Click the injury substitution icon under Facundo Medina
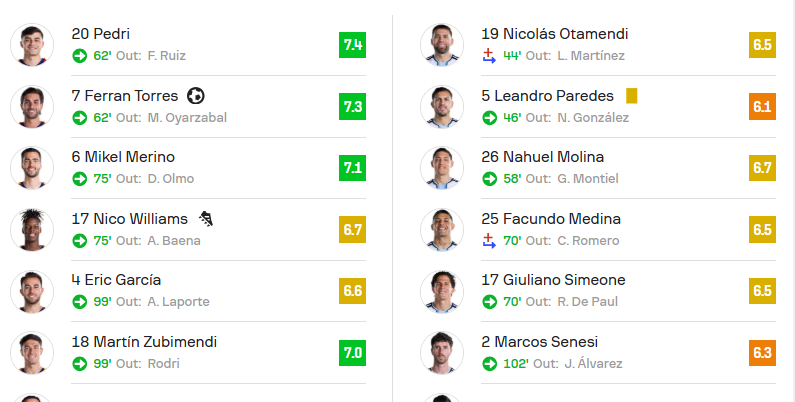Screen dimensions: 795x402 click(489, 240)
